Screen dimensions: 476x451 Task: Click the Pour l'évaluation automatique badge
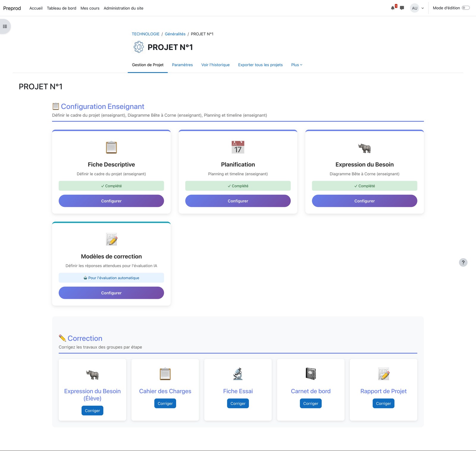click(x=111, y=278)
